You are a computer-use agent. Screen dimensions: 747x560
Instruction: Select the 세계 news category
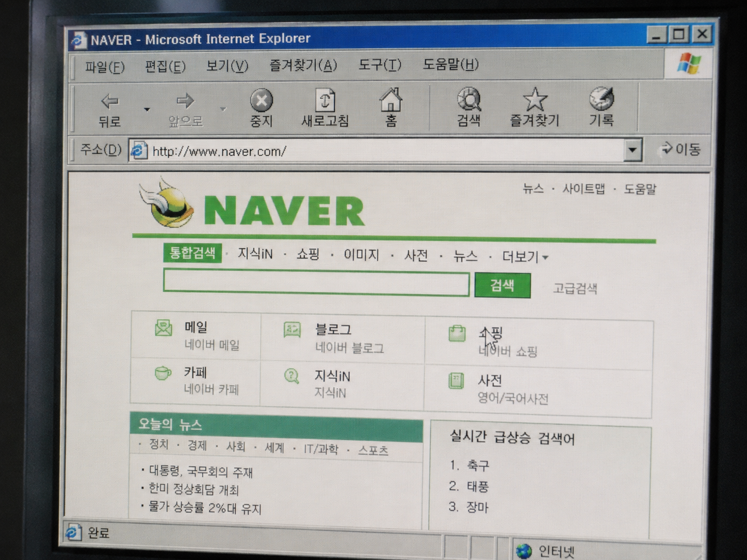coord(274,447)
